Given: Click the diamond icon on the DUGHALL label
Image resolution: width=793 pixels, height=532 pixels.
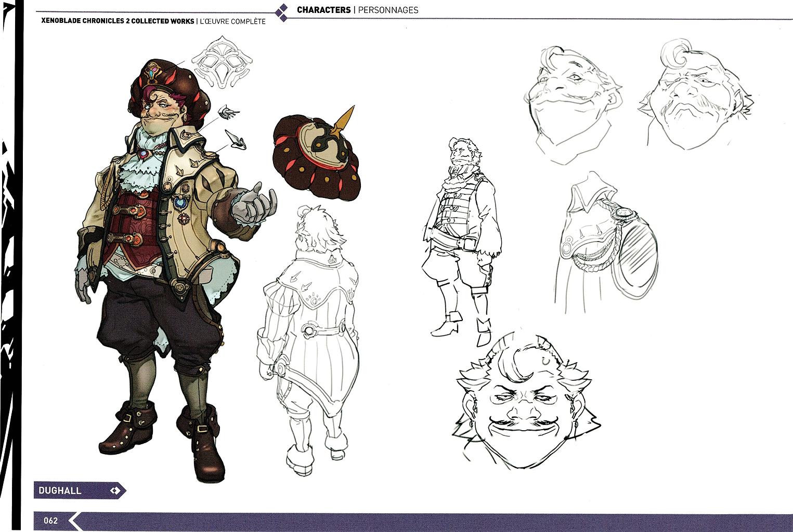Looking at the screenshot, I should pos(115,490).
